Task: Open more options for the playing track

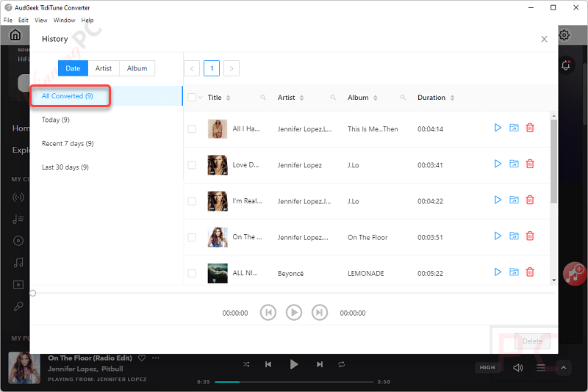Action: tap(156, 358)
